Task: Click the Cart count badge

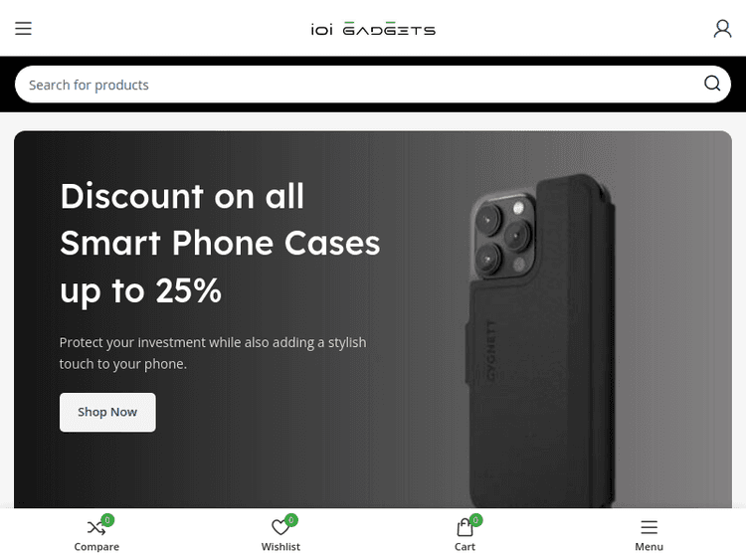Action: (x=475, y=520)
